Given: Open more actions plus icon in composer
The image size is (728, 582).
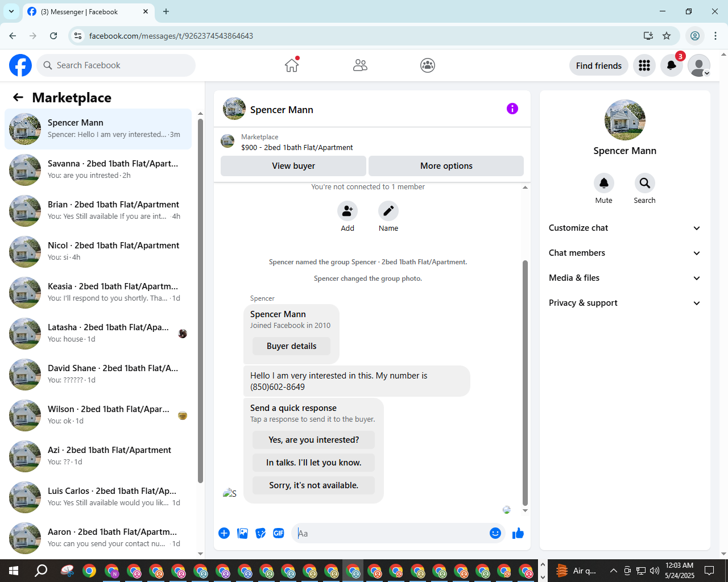Looking at the screenshot, I should point(224,533).
